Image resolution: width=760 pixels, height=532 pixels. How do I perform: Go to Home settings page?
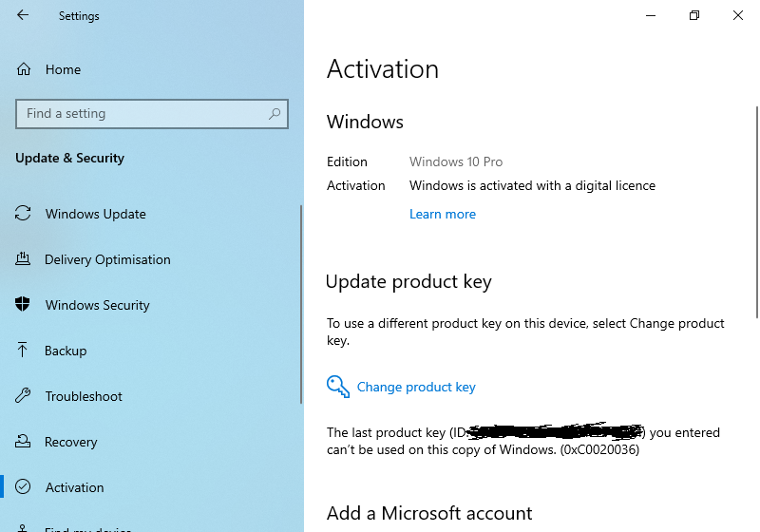click(x=63, y=69)
